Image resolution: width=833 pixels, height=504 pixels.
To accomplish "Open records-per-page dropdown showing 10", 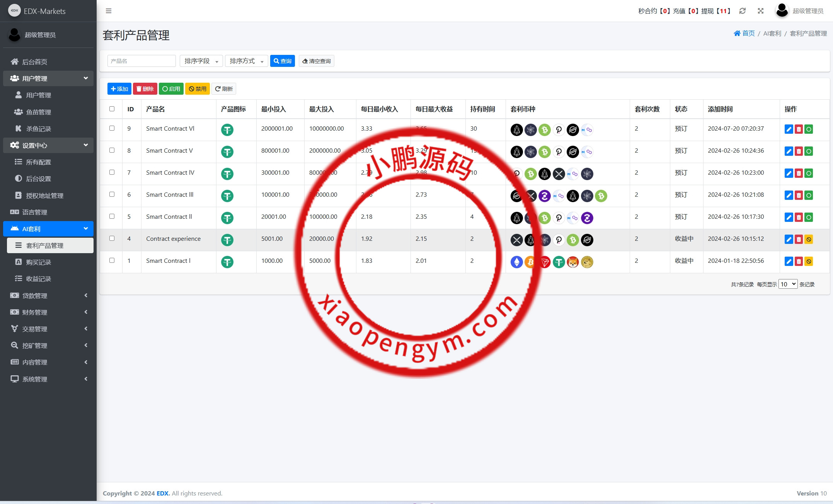I will [x=787, y=284].
